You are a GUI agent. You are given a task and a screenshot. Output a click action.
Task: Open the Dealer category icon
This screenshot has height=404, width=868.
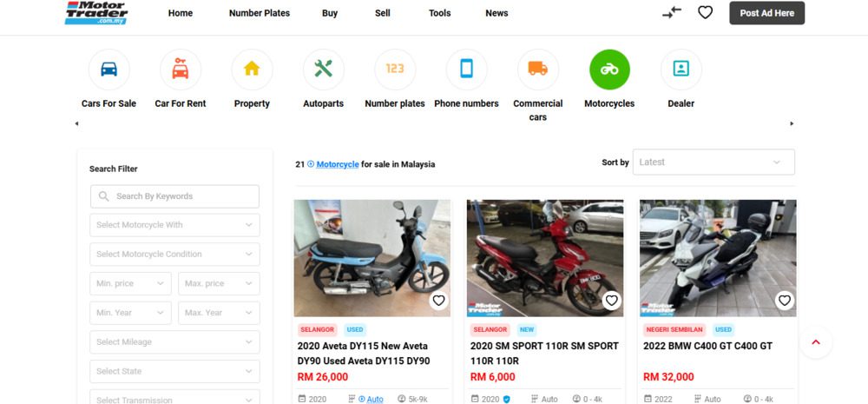tap(681, 70)
